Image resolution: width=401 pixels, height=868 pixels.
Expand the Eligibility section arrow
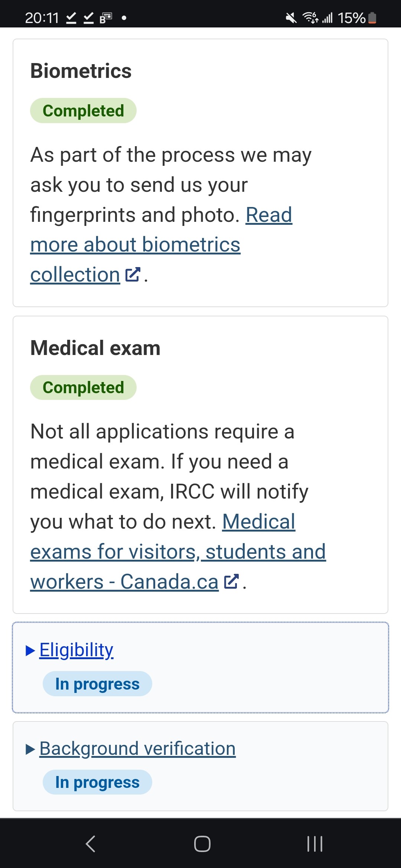(x=30, y=650)
